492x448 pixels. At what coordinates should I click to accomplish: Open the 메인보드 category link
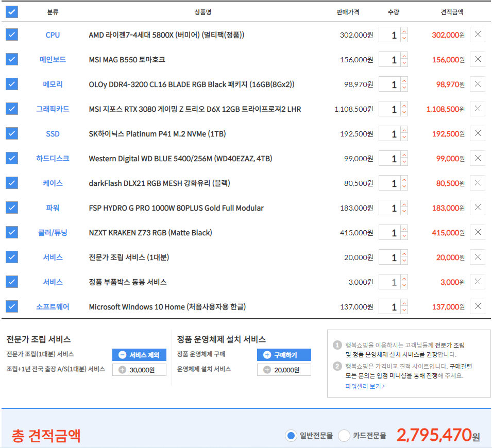click(53, 60)
